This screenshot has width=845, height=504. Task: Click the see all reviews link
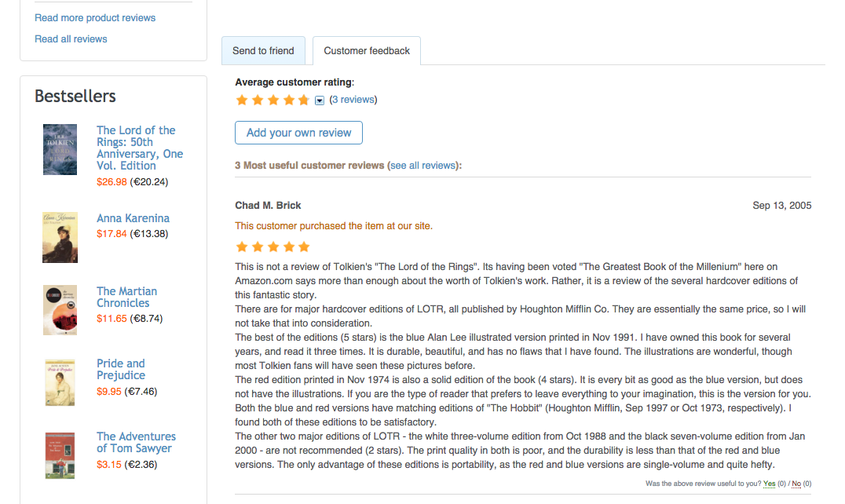click(423, 166)
